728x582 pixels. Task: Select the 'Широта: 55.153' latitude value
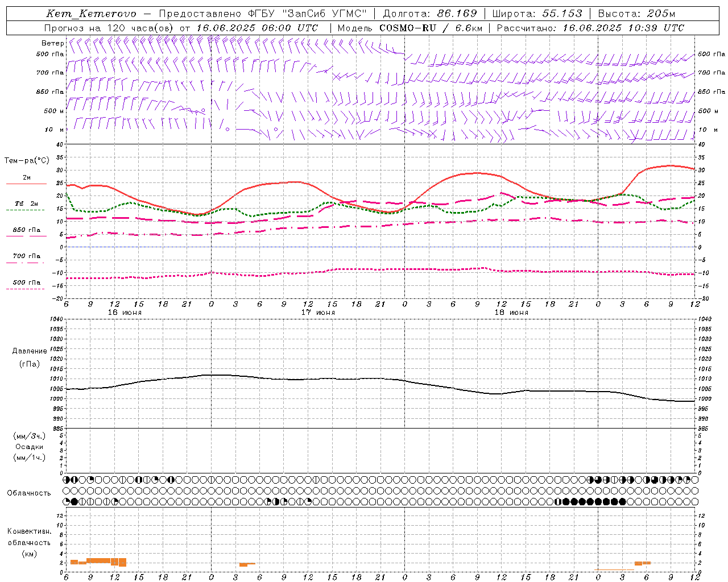pos(537,14)
